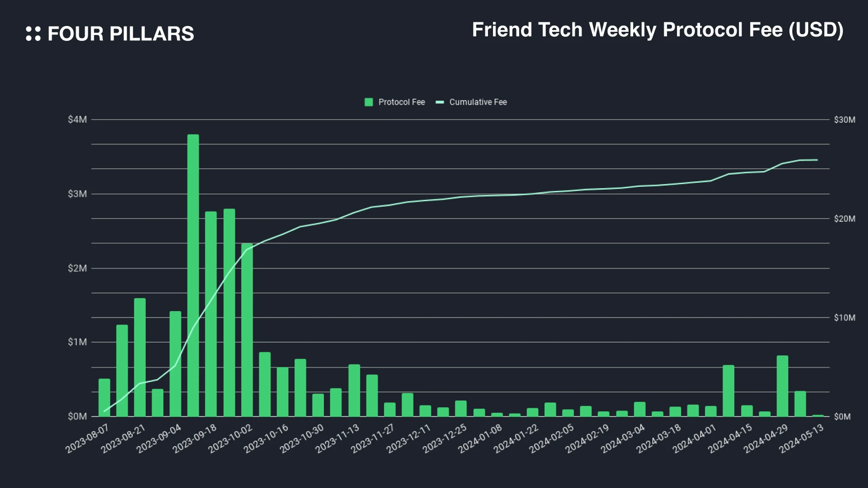Toggle the Protocol Fee legend label
The height and width of the screenshot is (488, 868).
tap(401, 102)
